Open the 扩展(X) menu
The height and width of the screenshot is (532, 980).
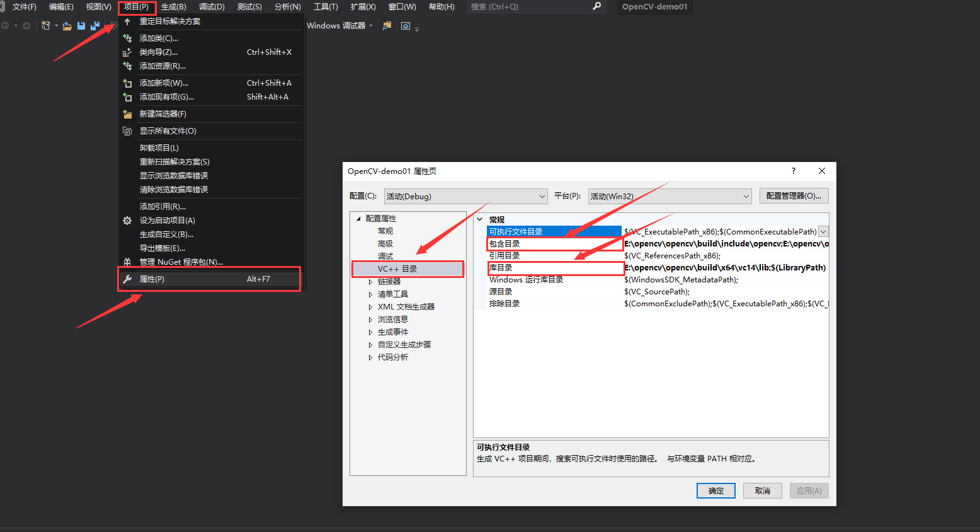point(363,7)
